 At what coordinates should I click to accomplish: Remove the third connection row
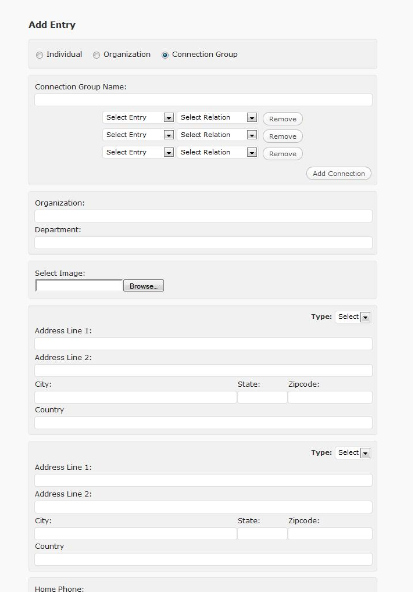(x=283, y=154)
